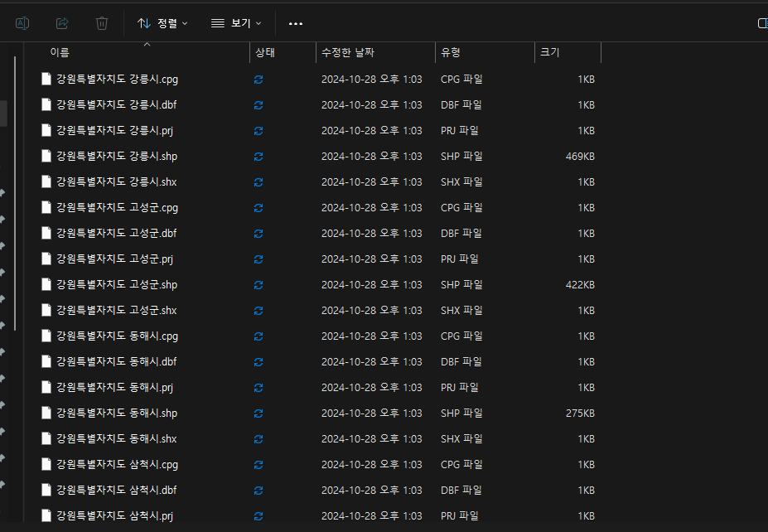Sort by the 크기 column header
The image size is (768, 532).
[x=549, y=52]
